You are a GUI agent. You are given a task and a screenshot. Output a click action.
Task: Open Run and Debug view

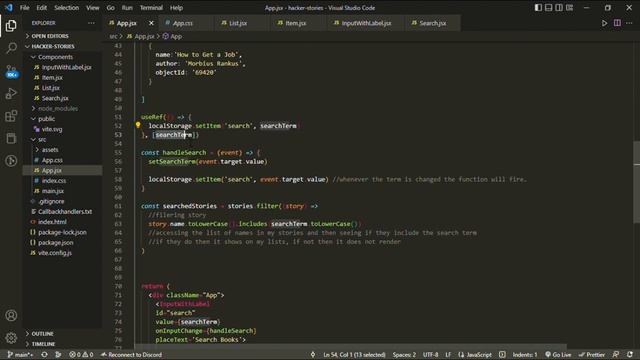tap(11, 93)
